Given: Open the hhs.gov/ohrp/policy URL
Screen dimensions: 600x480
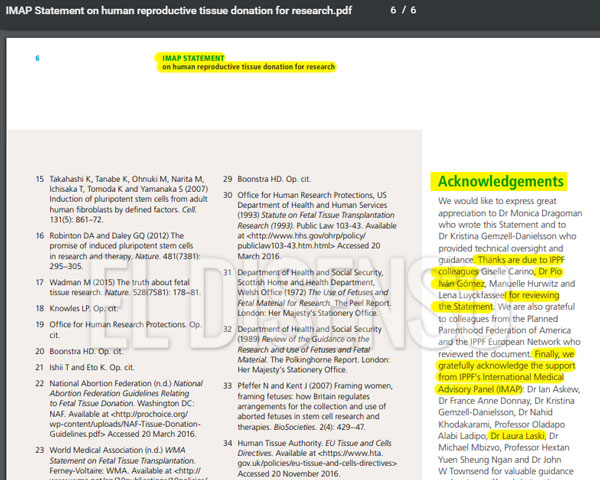Looking at the screenshot, I should [302, 240].
